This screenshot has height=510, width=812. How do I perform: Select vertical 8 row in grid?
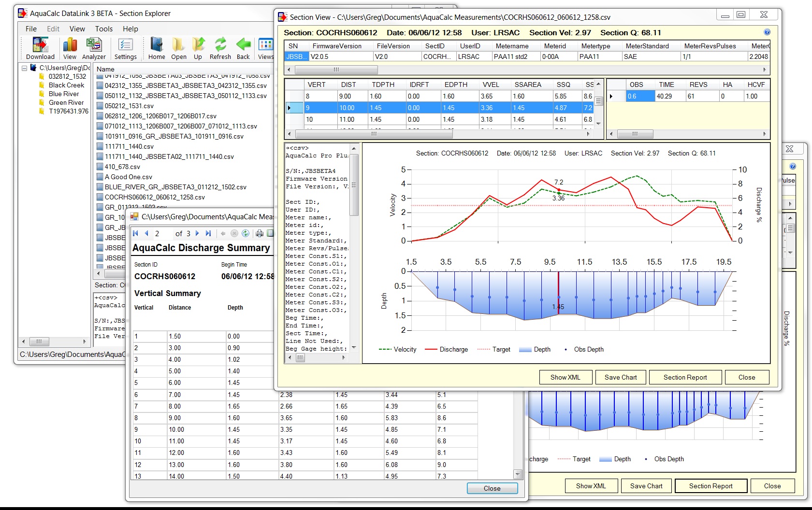tap(439, 96)
